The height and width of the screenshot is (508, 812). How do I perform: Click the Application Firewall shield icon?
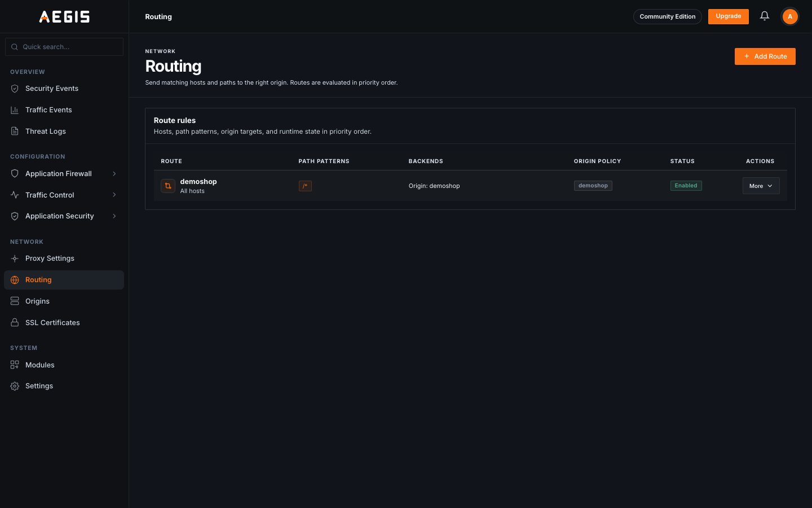click(15, 174)
